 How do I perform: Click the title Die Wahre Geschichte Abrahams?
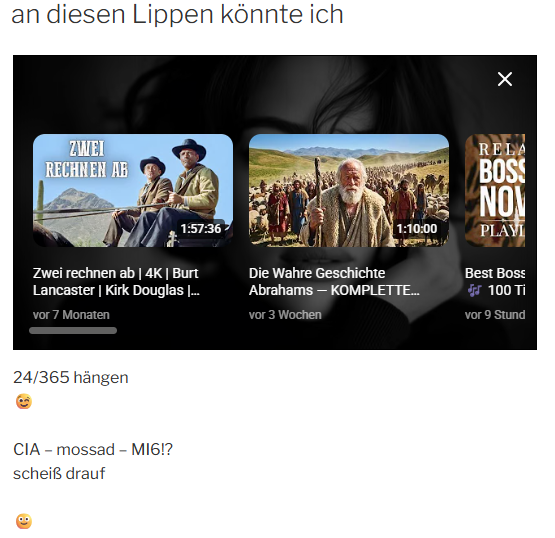[x=334, y=282]
